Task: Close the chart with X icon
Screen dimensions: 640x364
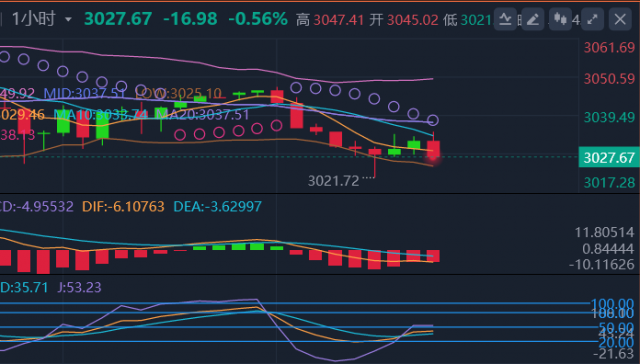Action: 620,19
